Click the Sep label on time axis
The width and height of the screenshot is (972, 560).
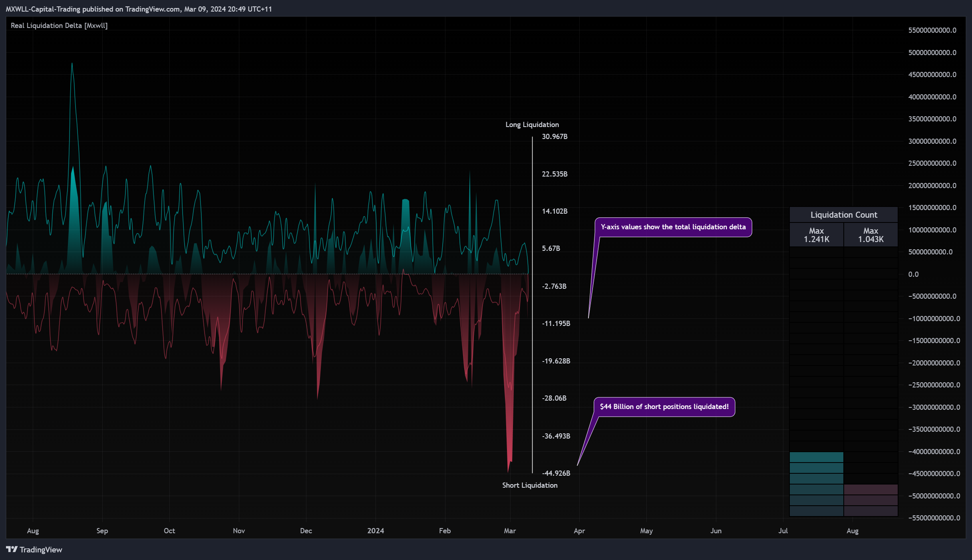pos(102,531)
